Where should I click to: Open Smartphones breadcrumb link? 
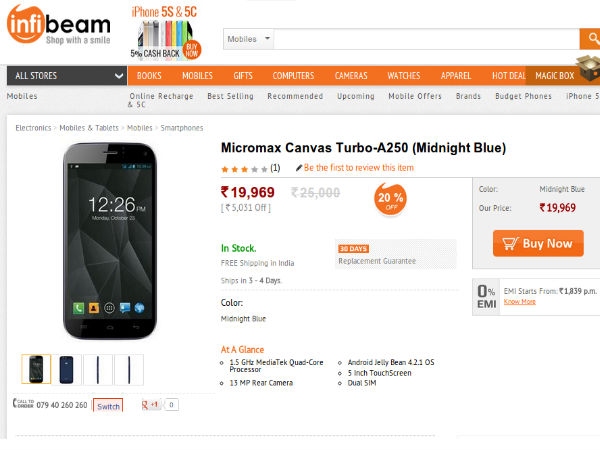click(x=182, y=128)
